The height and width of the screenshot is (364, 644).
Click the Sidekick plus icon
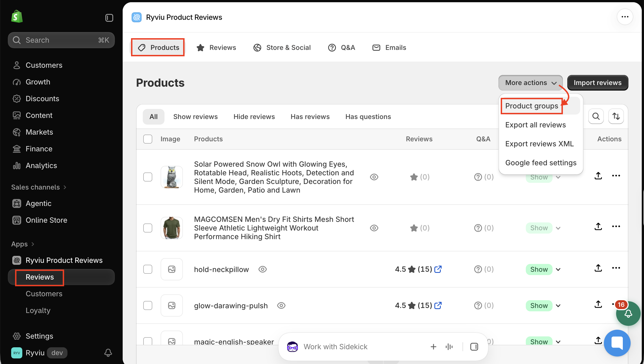(433, 347)
